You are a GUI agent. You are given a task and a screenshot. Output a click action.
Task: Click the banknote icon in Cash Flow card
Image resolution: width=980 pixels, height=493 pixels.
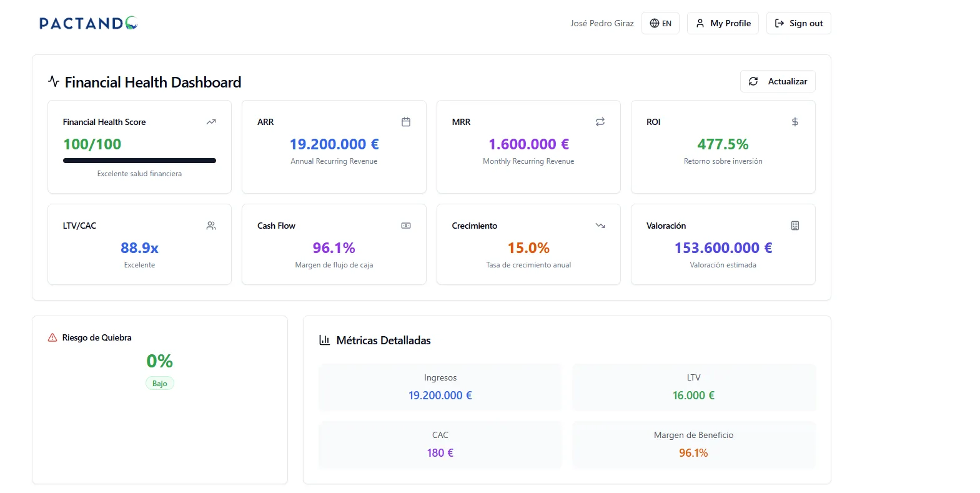pos(405,226)
